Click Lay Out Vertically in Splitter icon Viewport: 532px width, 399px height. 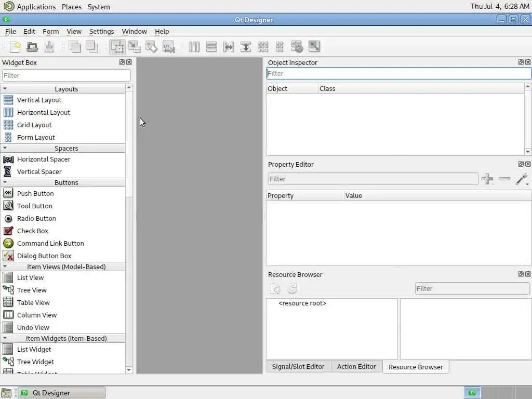[246, 47]
